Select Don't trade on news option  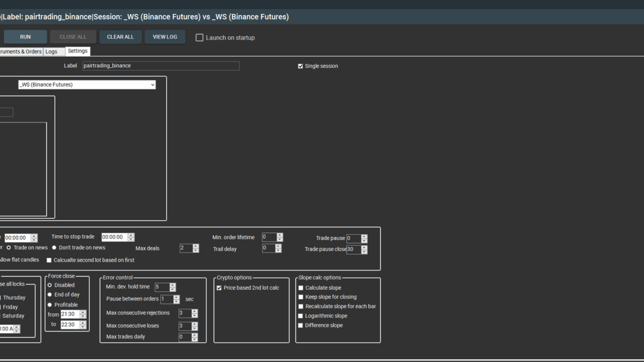[54, 248]
